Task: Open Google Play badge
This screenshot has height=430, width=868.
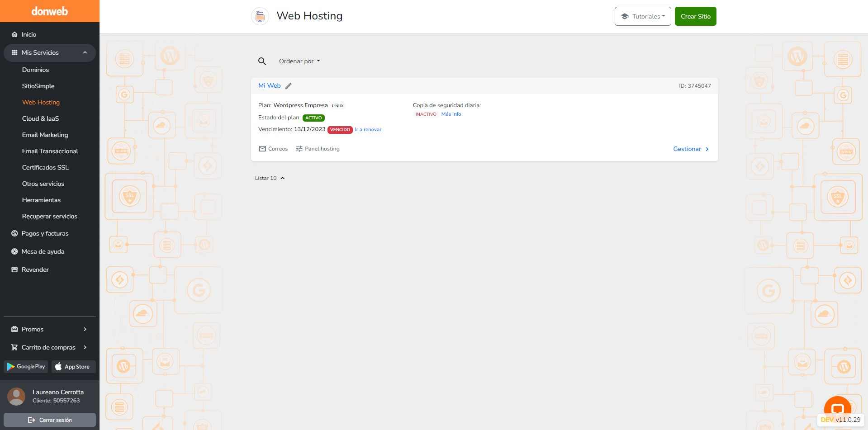Action: [26, 367]
